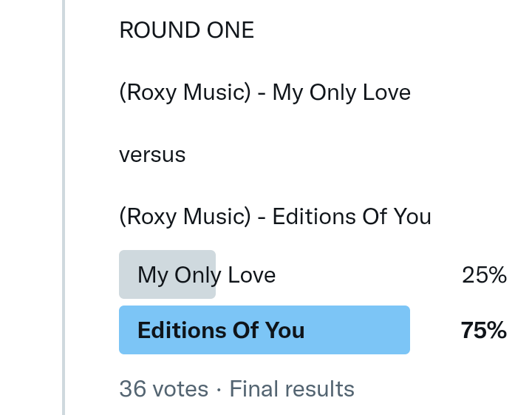Click the ROUND ONE heading text
This screenshot has height=415, width=532.
(x=186, y=30)
